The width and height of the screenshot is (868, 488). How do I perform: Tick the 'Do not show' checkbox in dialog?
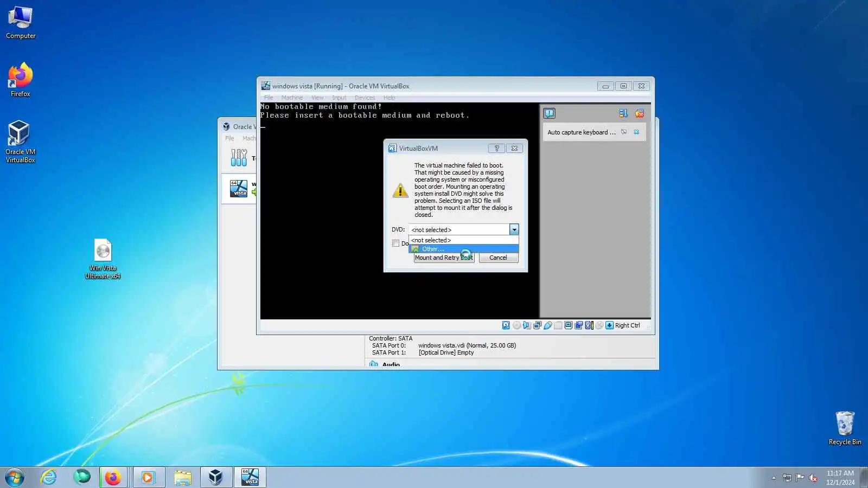(x=395, y=243)
